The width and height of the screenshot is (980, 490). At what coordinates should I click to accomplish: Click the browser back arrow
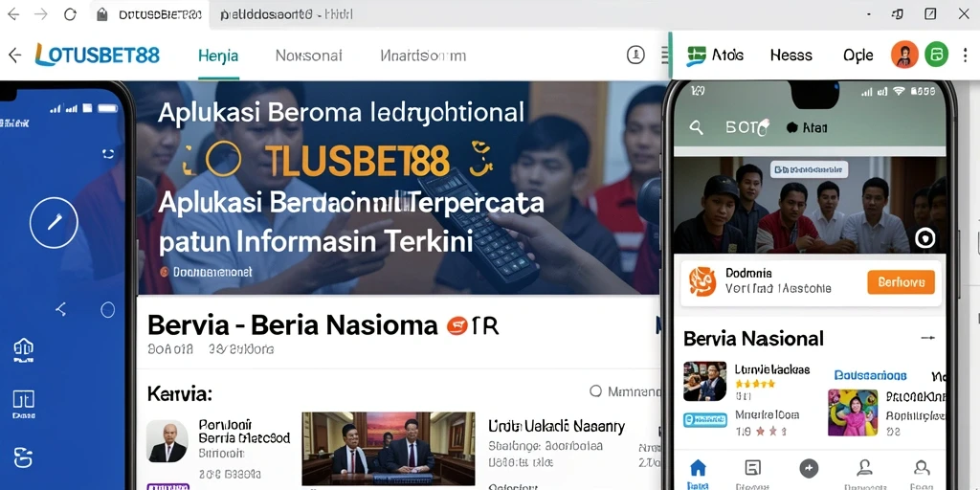click(x=13, y=13)
